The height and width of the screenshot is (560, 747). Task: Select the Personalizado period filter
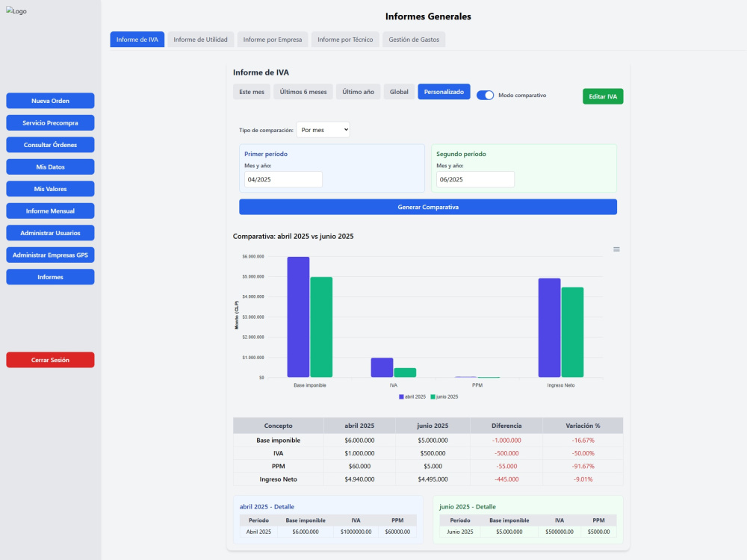pos(444,91)
